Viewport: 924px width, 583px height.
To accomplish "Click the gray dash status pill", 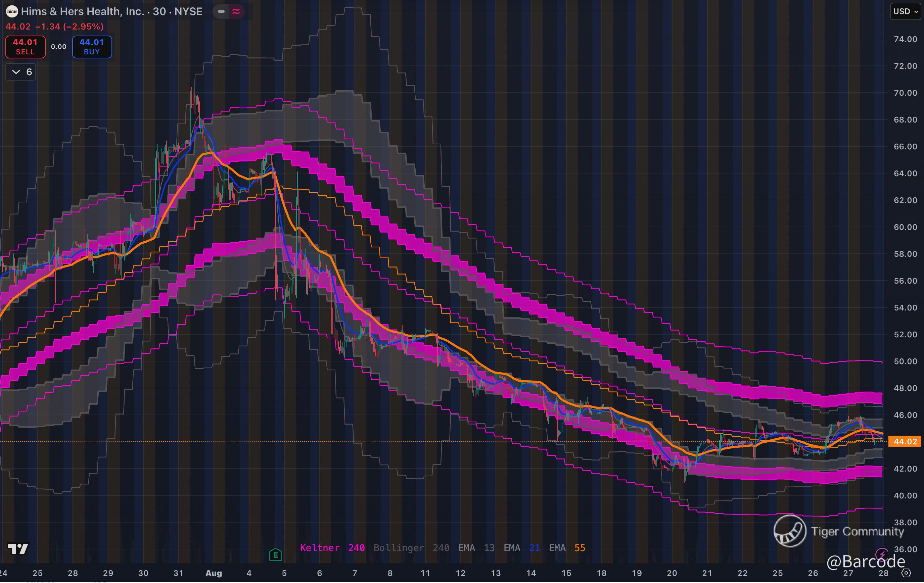I will pyautogui.click(x=221, y=11).
